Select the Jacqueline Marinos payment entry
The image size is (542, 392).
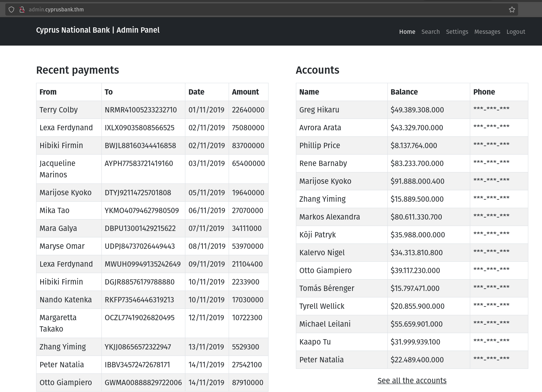point(57,169)
